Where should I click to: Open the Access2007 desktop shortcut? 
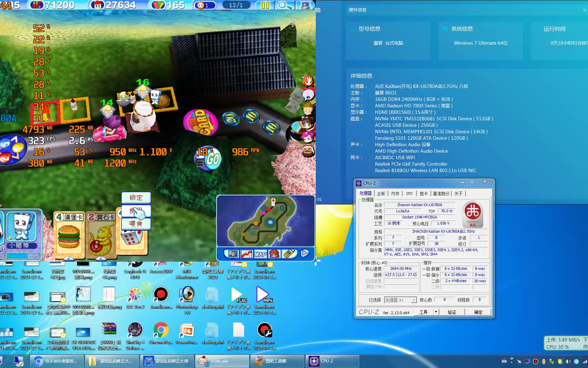tap(161, 268)
